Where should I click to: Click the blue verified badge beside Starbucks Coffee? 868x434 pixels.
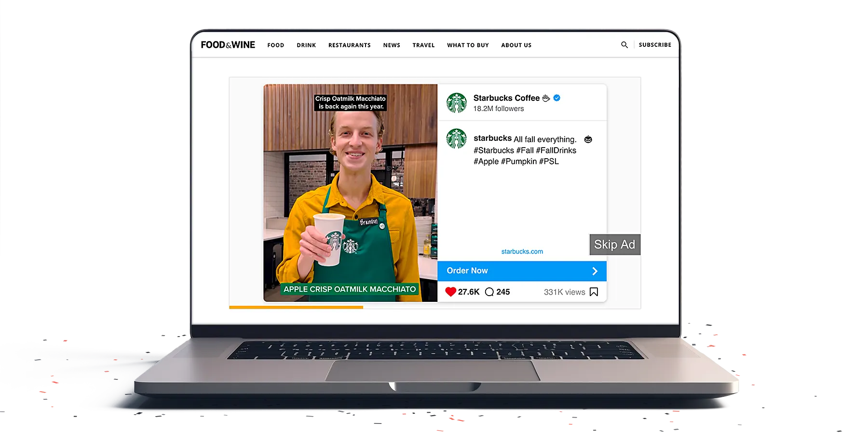pos(557,98)
